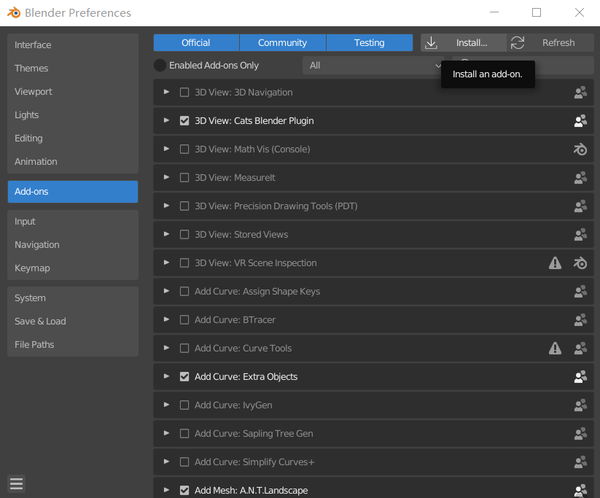Disable the Cats Blender Plugin checkbox
This screenshot has height=498, width=600.
[x=184, y=121]
